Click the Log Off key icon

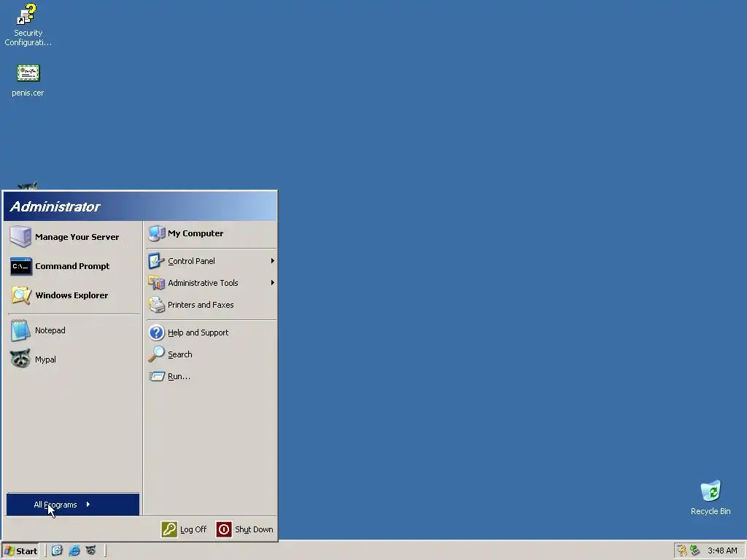(x=169, y=529)
